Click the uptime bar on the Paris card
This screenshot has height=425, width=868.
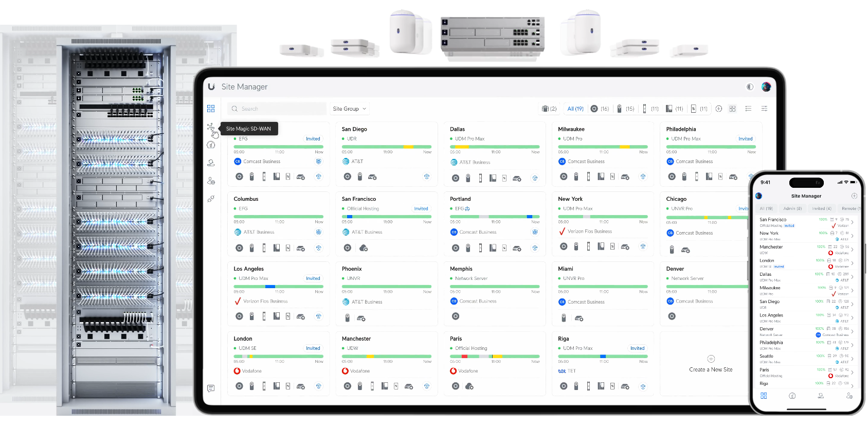495,356
